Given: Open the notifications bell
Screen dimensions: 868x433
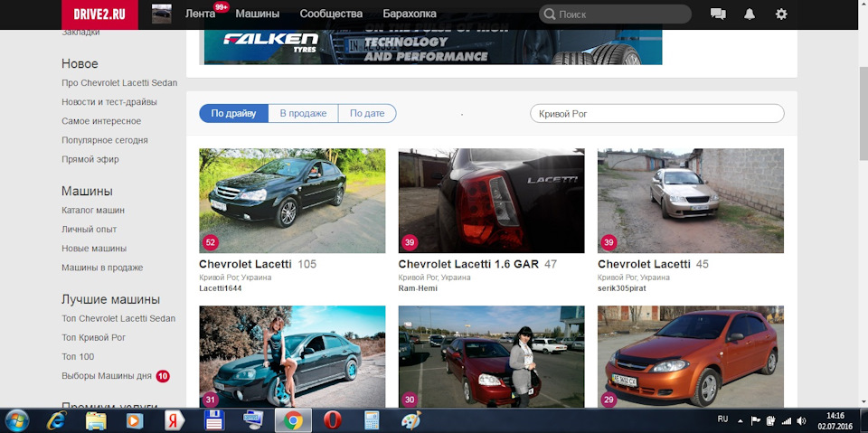Looking at the screenshot, I should [x=750, y=14].
